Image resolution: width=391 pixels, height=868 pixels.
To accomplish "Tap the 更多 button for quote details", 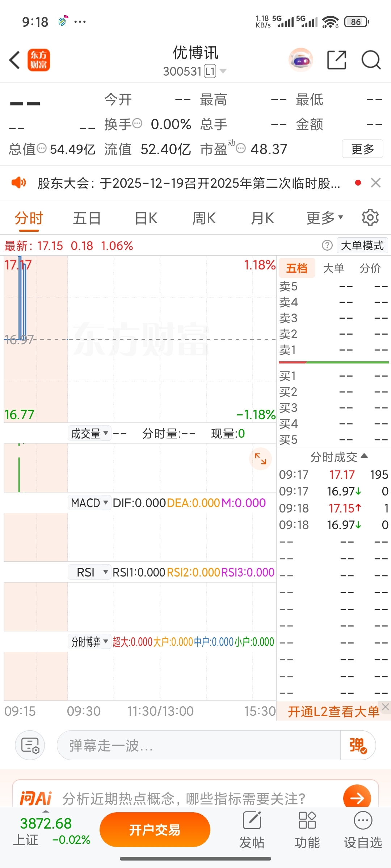I will (362, 149).
